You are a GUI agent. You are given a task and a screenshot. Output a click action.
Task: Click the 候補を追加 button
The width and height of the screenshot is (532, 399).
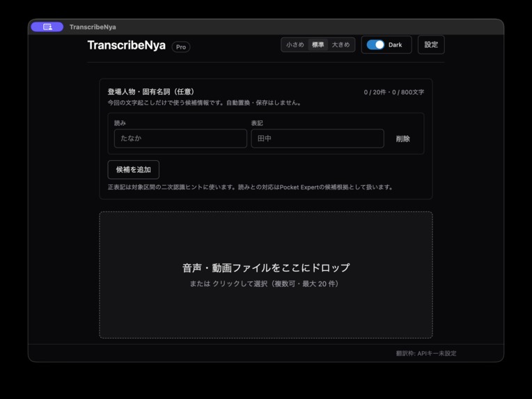133,170
